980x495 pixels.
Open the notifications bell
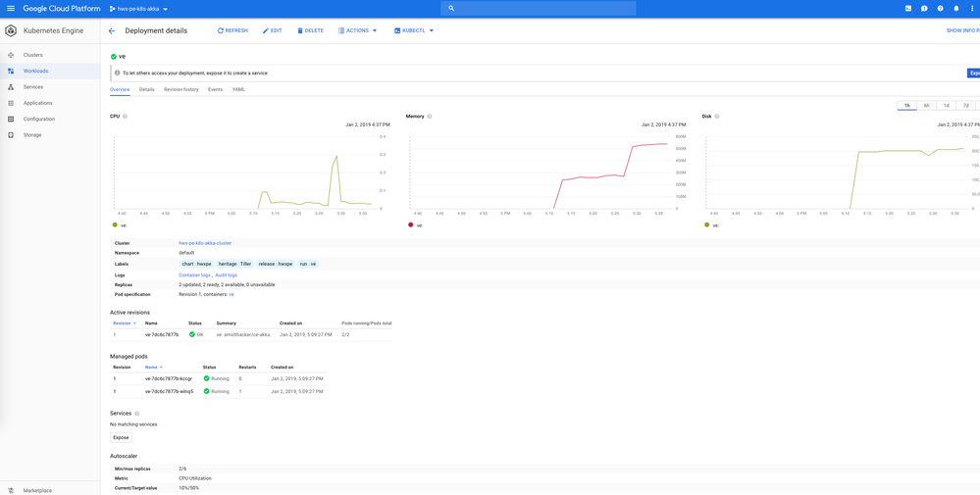click(x=956, y=9)
